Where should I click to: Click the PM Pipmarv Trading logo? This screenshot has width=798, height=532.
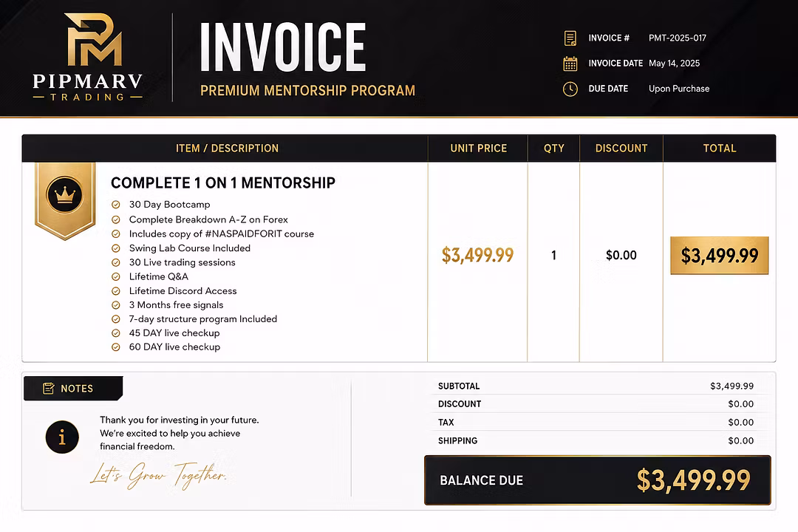87,57
